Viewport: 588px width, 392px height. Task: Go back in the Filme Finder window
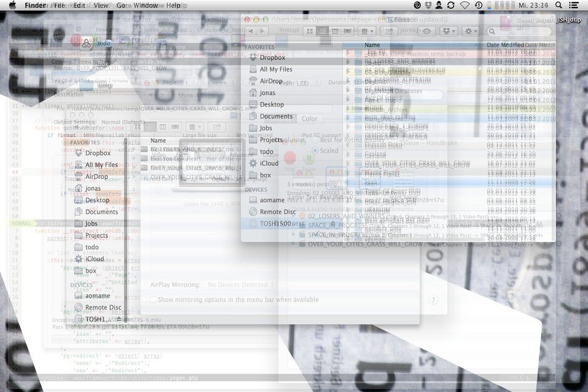pyautogui.click(x=251, y=31)
